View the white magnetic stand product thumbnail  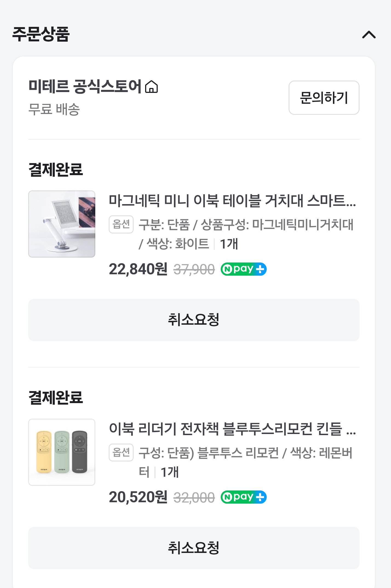click(x=62, y=224)
